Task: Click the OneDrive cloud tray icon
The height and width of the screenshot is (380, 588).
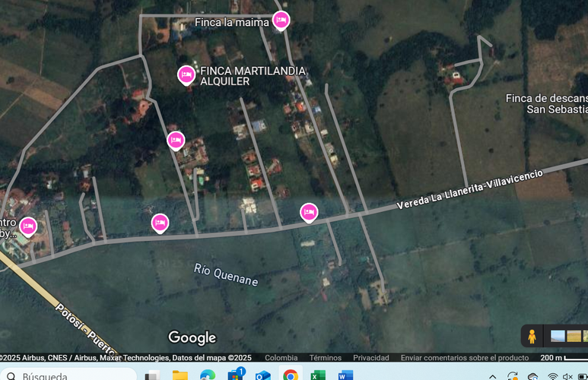Action: pos(533,376)
